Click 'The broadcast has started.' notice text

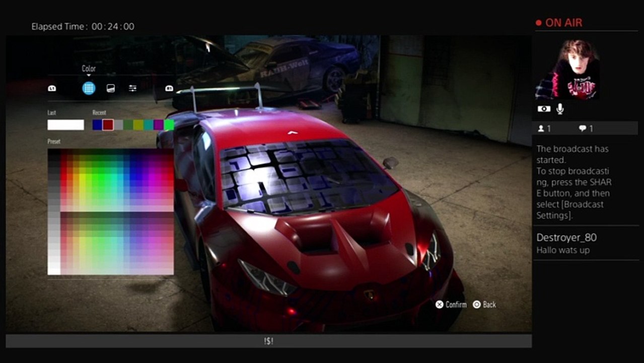click(573, 154)
